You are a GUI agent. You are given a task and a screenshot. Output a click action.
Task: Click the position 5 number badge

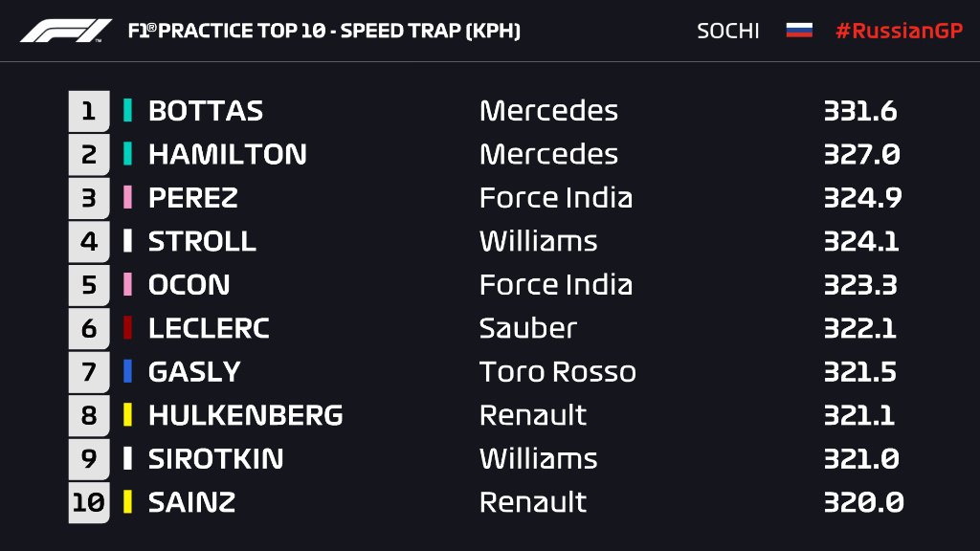pyautogui.click(x=89, y=285)
